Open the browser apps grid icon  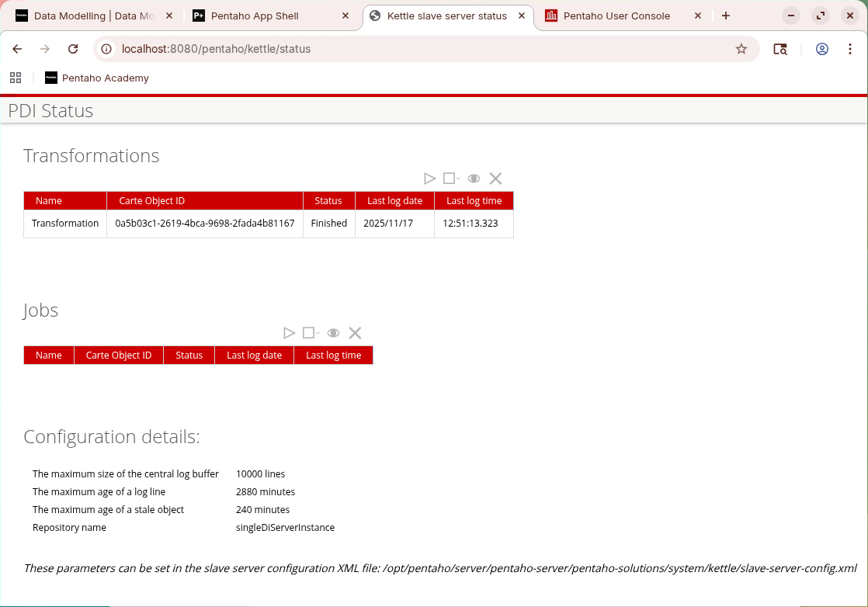pyautogui.click(x=16, y=78)
